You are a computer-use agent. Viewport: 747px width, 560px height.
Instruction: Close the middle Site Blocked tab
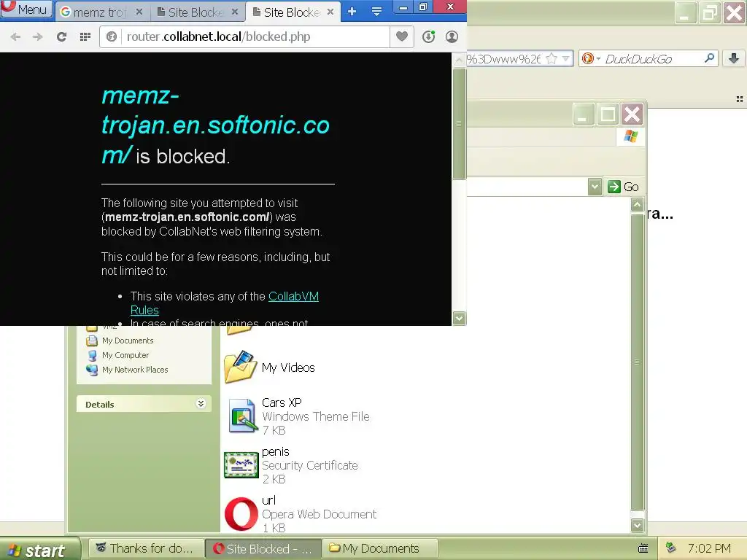coord(235,12)
